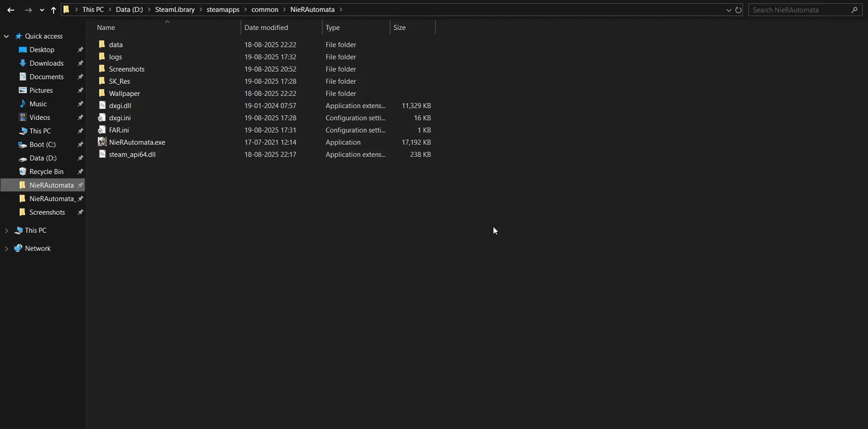Go forward with the Forward arrow
Screen dimensions: 868x429
pyautogui.click(x=28, y=10)
